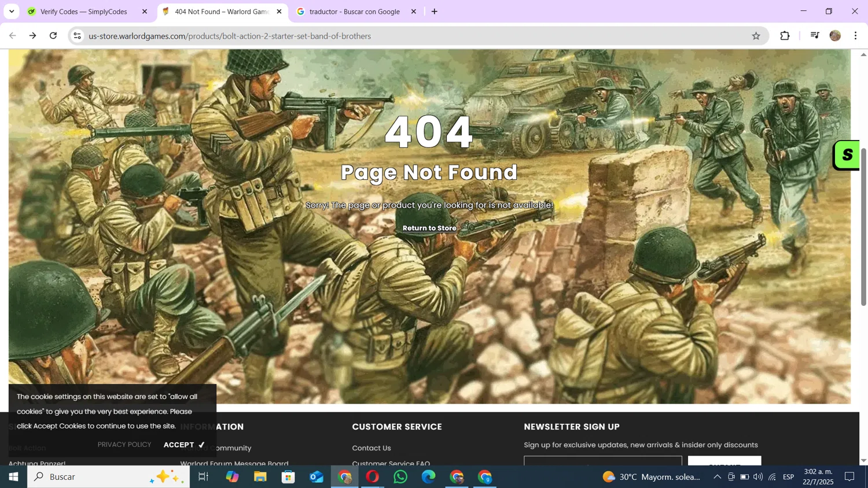Bookmark this page with the star icon
The height and width of the screenshot is (488, 868).
tap(756, 36)
